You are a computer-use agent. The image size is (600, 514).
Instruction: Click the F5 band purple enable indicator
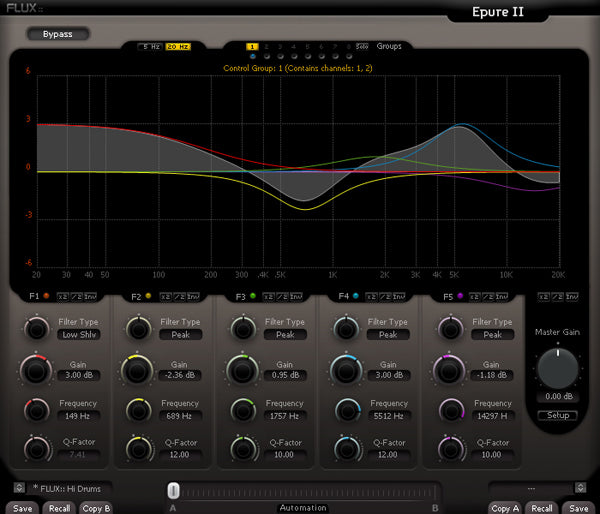(460, 297)
